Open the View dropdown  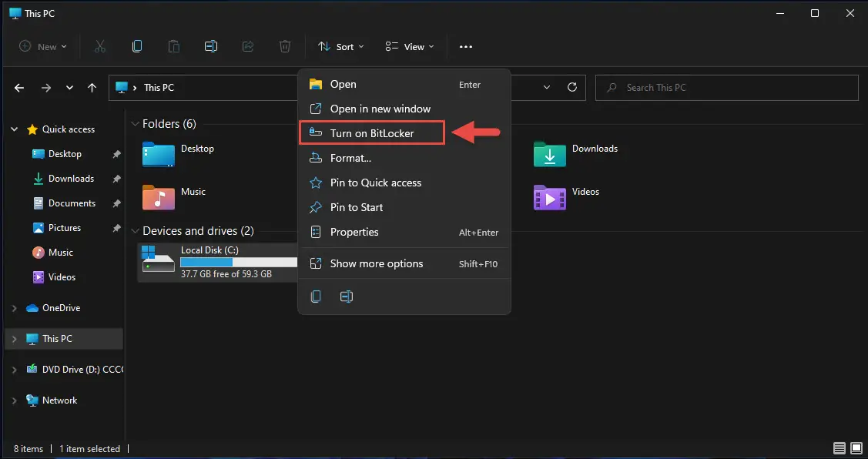[410, 46]
